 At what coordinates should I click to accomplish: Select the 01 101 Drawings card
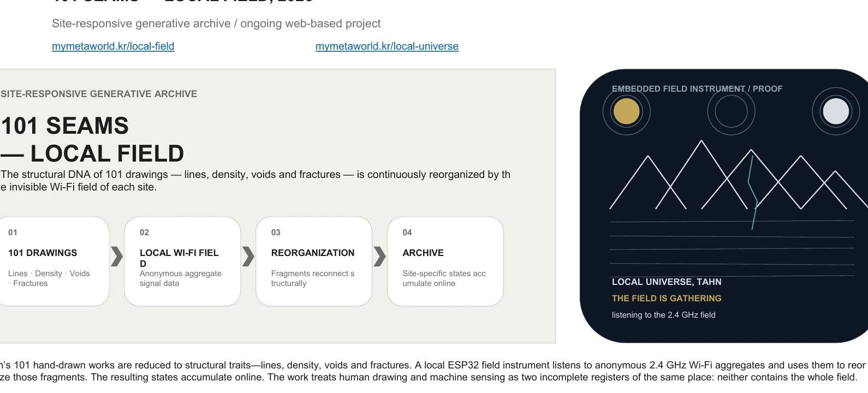click(x=52, y=261)
